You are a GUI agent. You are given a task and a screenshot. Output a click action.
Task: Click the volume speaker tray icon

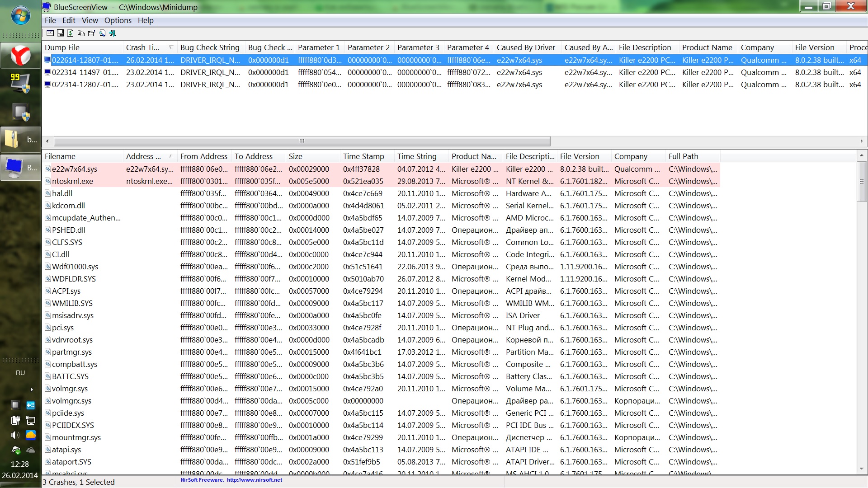[15, 435]
